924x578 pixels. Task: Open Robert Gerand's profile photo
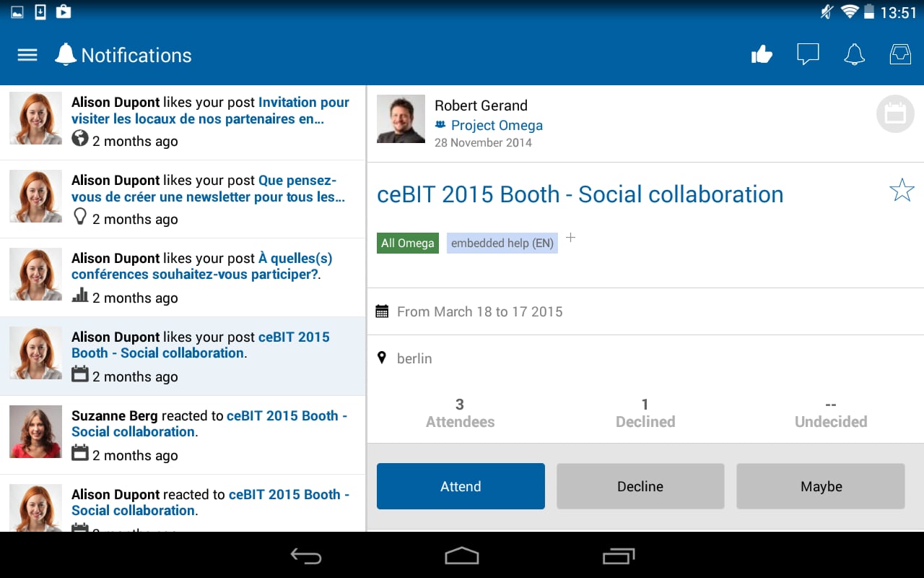click(x=401, y=118)
